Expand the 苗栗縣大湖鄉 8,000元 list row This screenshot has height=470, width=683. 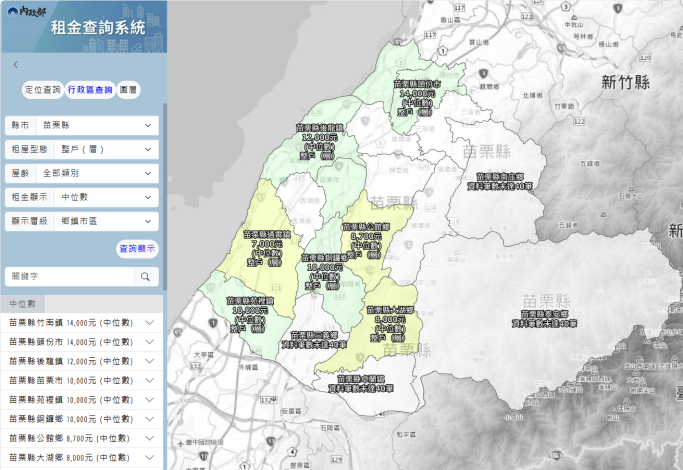coord(82,457)
